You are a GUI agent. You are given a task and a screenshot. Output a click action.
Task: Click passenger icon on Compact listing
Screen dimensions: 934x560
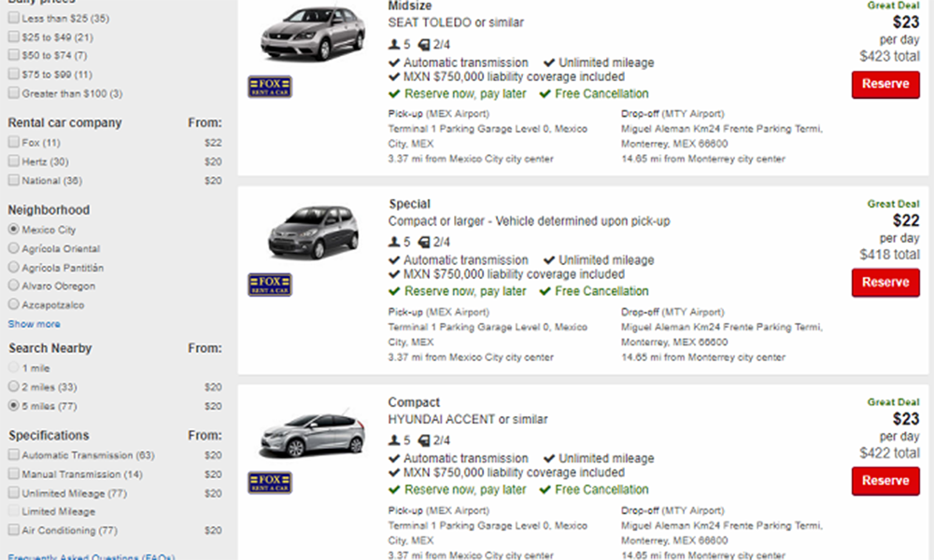[394, 441]
